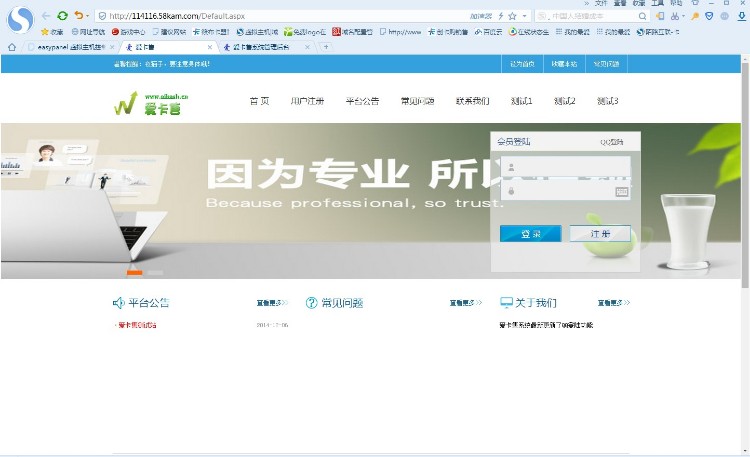
Task: Open the favorites star bookmark
Action: [x=52, y=32]
